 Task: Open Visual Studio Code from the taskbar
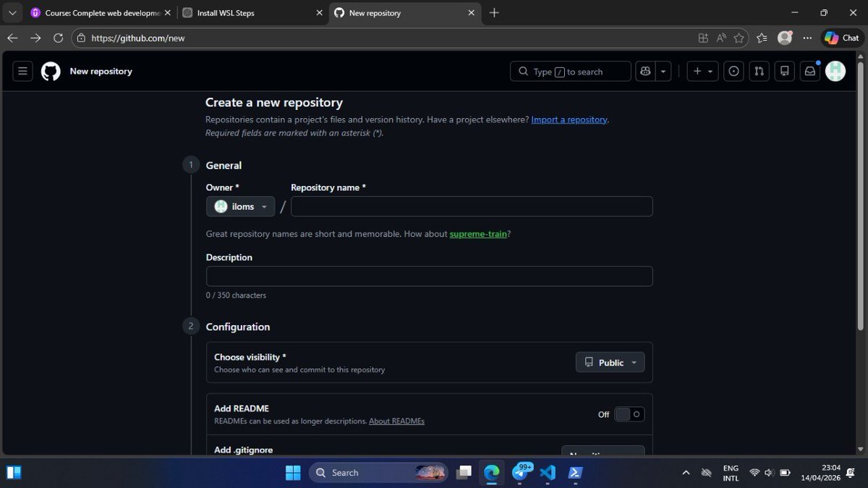(x=548, y=472)
